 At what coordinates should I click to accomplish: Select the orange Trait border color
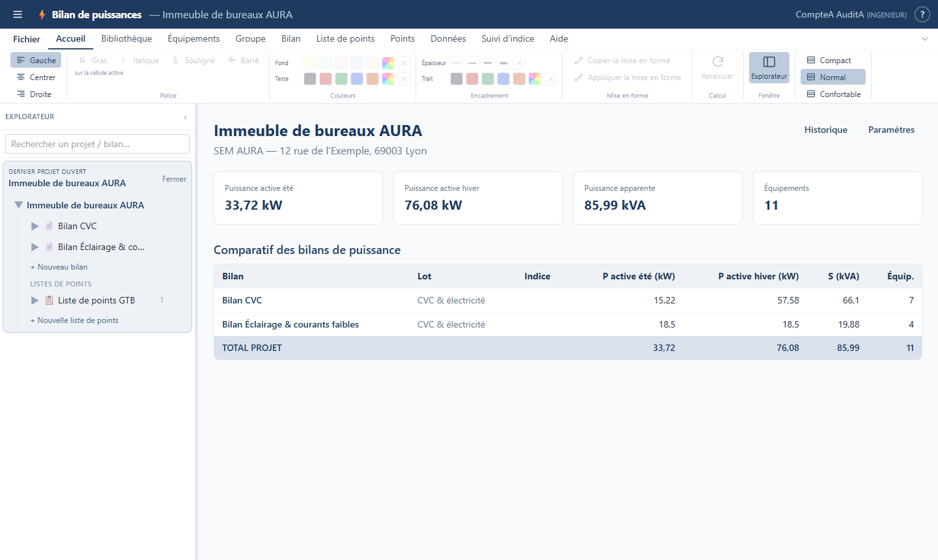[x=519, y=79]
